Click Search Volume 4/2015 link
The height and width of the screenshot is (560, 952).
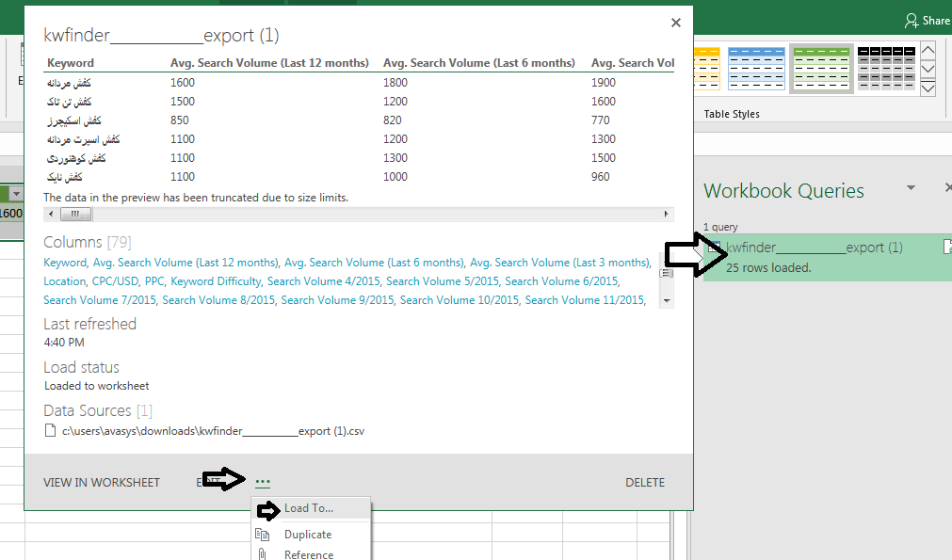[324, 281]
